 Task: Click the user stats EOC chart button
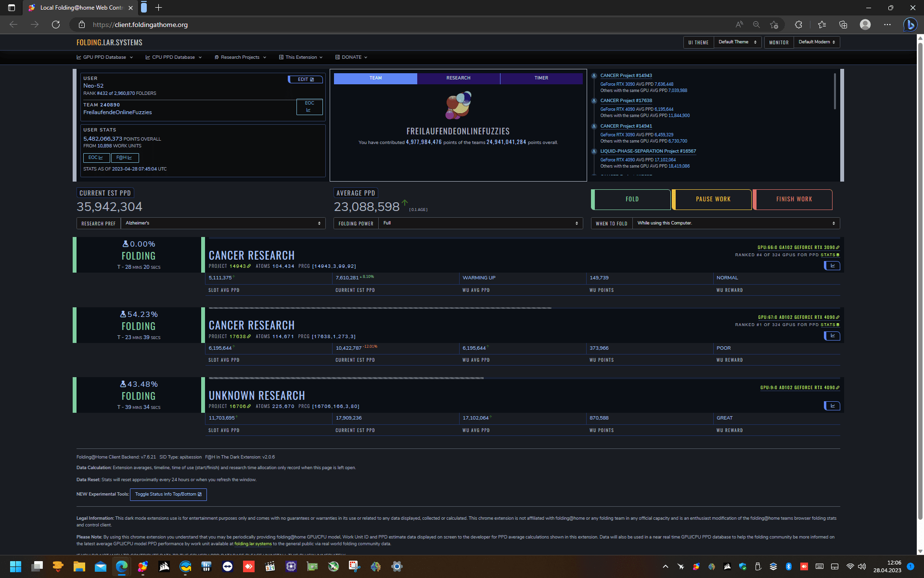(96, 158)
